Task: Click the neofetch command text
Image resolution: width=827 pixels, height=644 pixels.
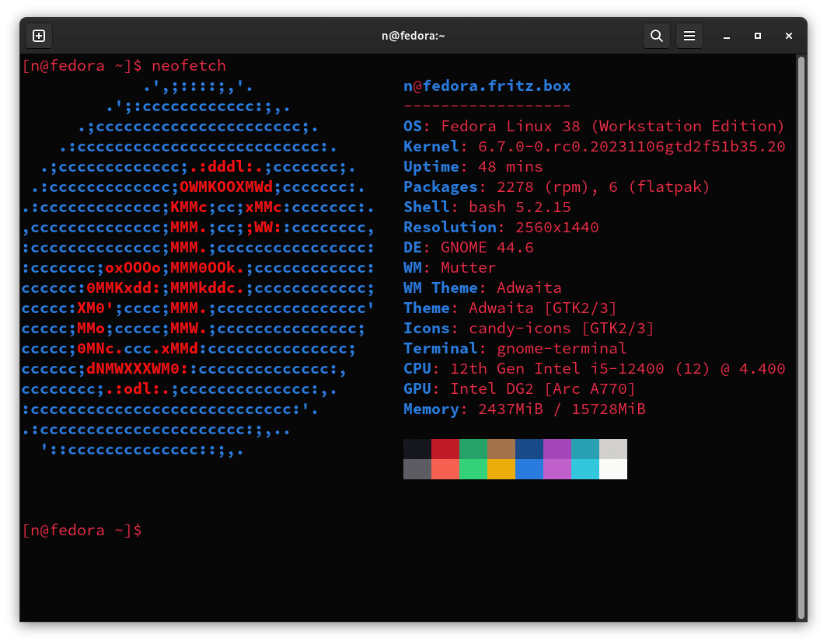Action: click(x=189, y=66)
